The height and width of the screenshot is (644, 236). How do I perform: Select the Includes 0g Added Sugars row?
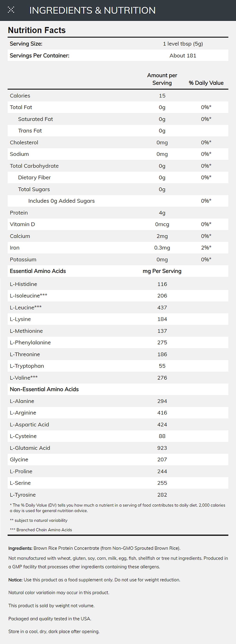click(x=61, y=201)
